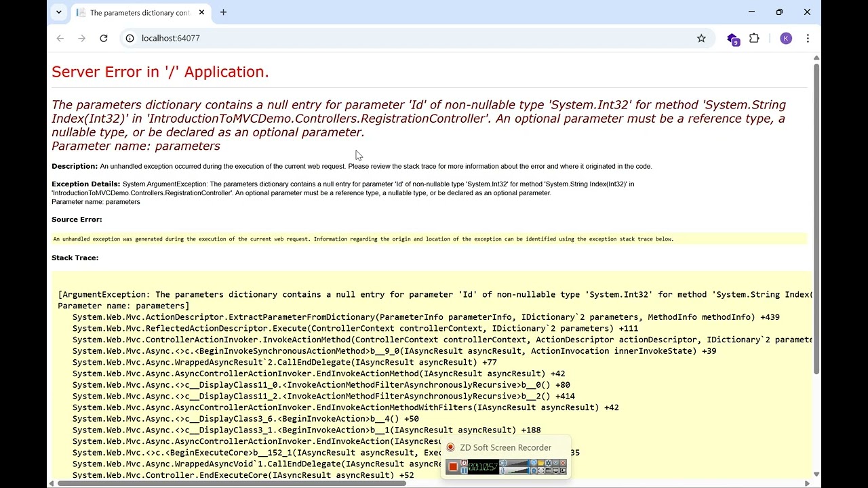Adjust the recorder microphone volume slider

point(518,470)
